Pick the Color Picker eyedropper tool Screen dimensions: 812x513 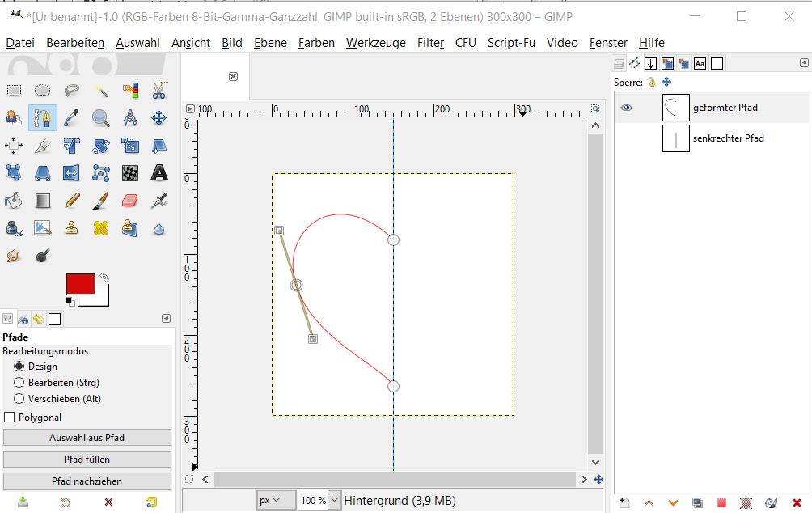[x=72, y=118]
